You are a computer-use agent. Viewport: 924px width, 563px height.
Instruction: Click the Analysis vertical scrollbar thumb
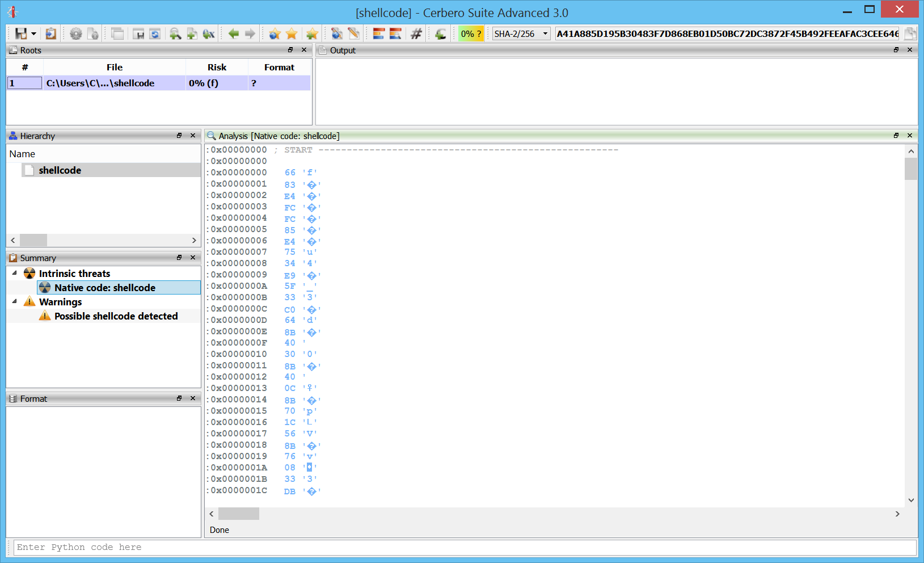911,169
